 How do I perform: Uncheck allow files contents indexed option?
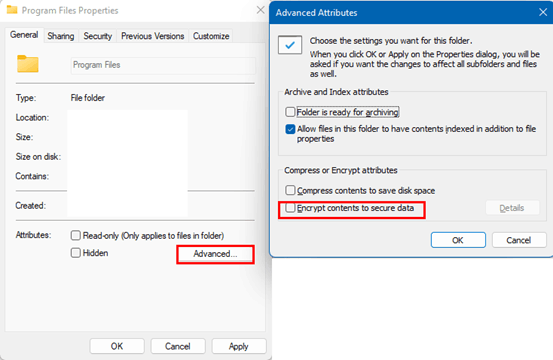click(290, 129)
